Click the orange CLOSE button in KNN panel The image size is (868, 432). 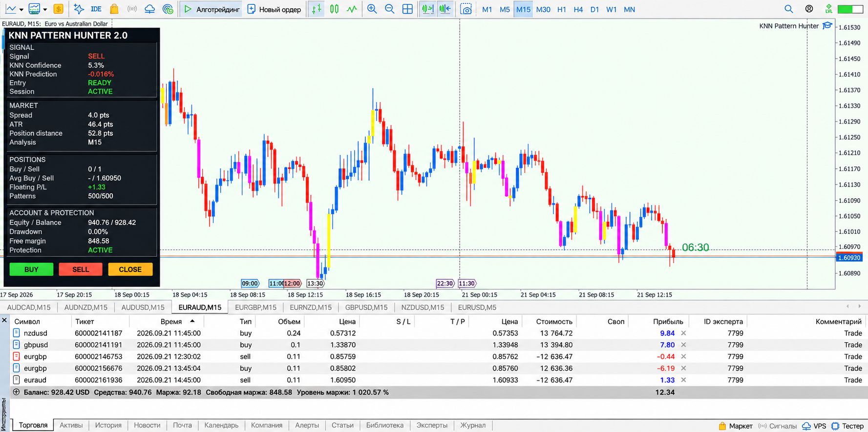130,269
